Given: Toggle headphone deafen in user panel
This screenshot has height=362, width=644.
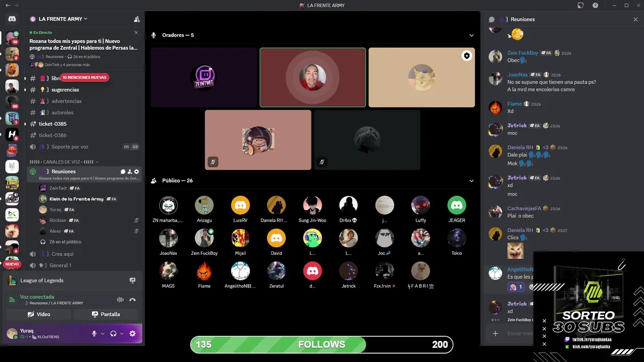Looking at the screenshot, I should click(113, 333).
